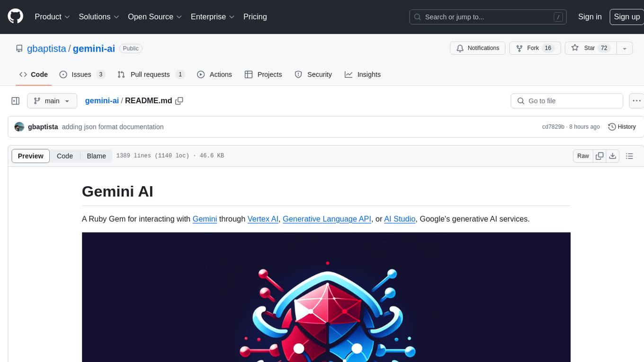Open the Raw file view
The height and width of the screenshot is (362, 644).
click(583, 156)
